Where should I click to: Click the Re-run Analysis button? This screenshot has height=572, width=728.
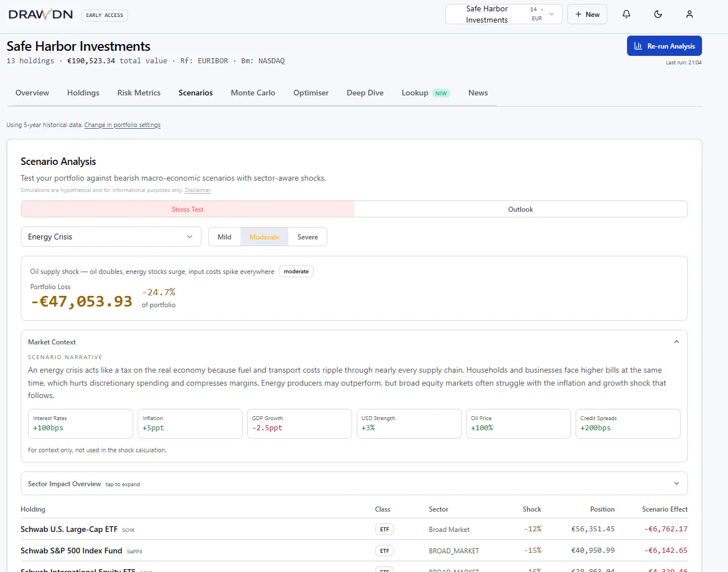pos(664,46)
